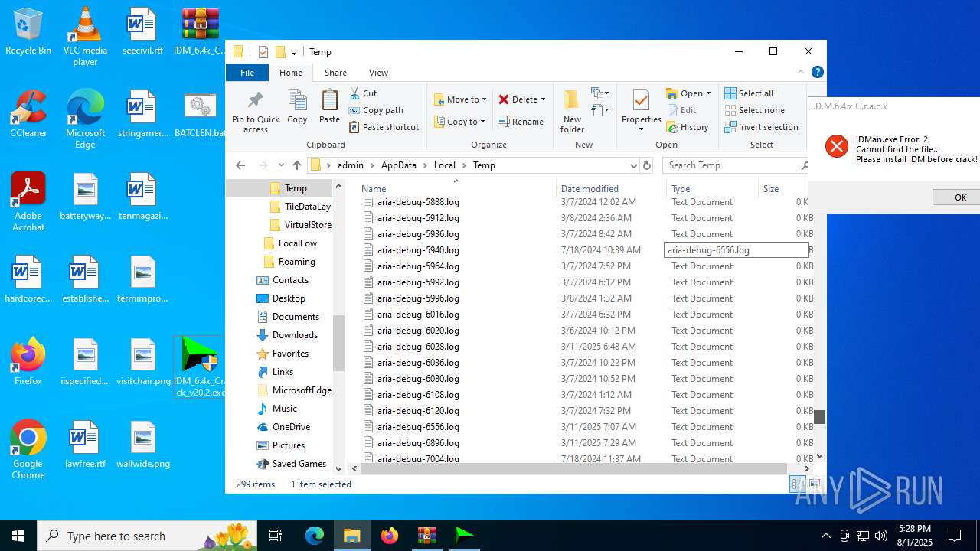
Task: Switch to large icons view button
Action: tap(814, 484)
